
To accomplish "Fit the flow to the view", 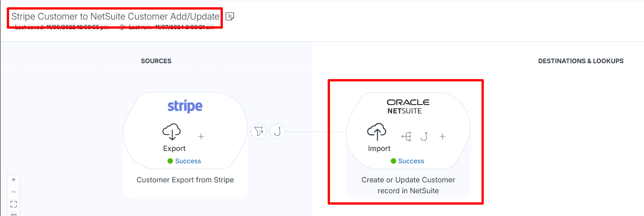I will tap(14, 204).
